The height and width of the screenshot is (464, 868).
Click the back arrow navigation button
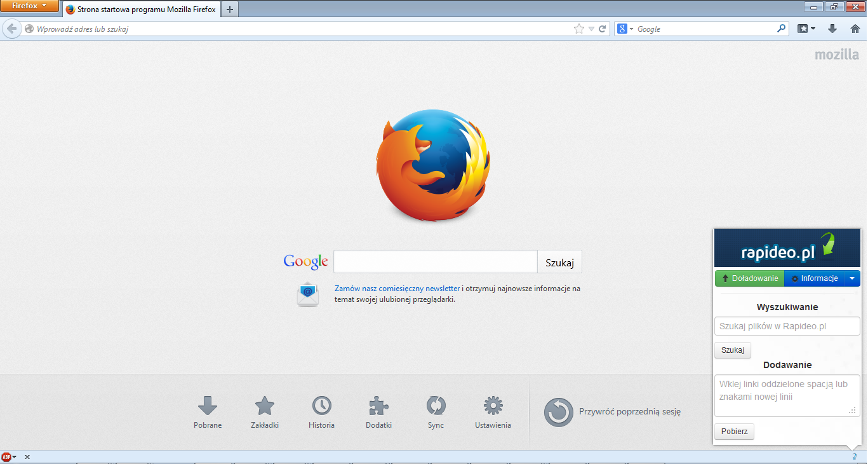[x=11, y=29]
